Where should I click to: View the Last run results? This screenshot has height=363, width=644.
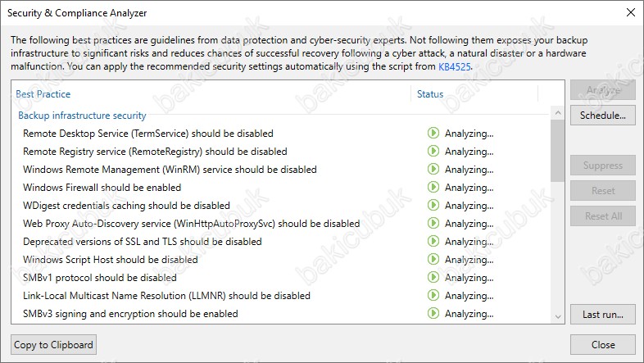[x=602, y=314]
